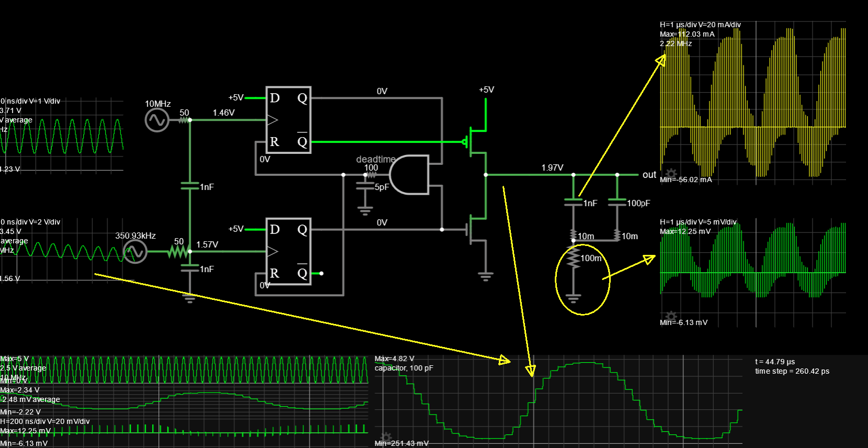Image resolution: width=868 pixels, height=448 pixels.
Task: Select the 1nF capacitor between the sources
Action: [x=190, y=186]
